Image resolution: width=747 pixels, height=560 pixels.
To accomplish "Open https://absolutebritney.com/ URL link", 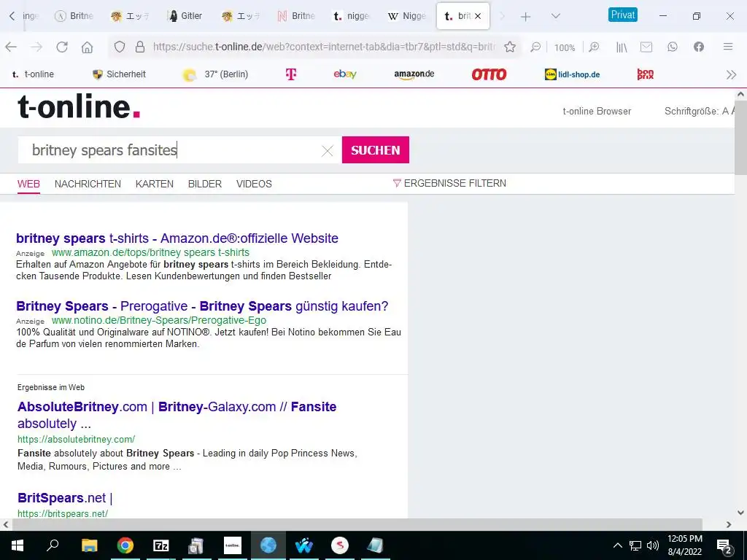I will tap(76, 439).
